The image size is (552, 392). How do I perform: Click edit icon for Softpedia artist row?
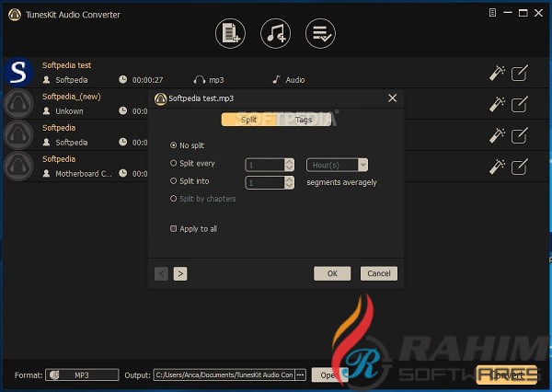pos(520,135)
